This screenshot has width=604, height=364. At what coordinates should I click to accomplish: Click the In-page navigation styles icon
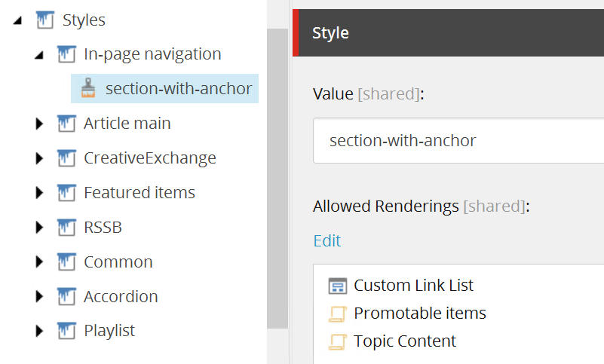coord(67,54)
